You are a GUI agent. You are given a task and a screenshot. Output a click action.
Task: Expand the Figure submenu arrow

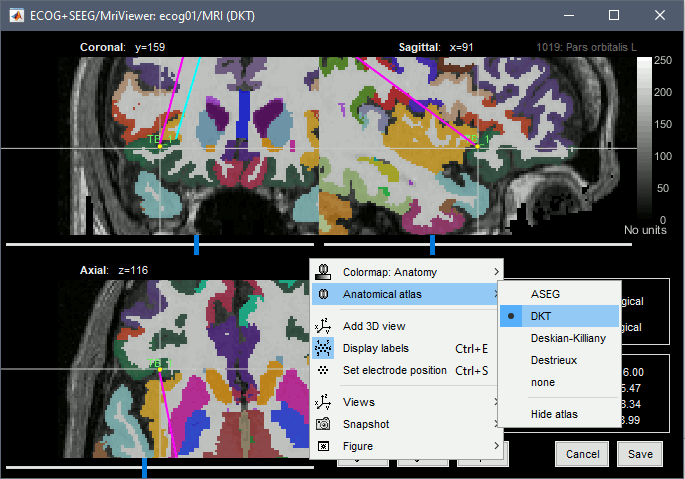(x=496, y=446)
